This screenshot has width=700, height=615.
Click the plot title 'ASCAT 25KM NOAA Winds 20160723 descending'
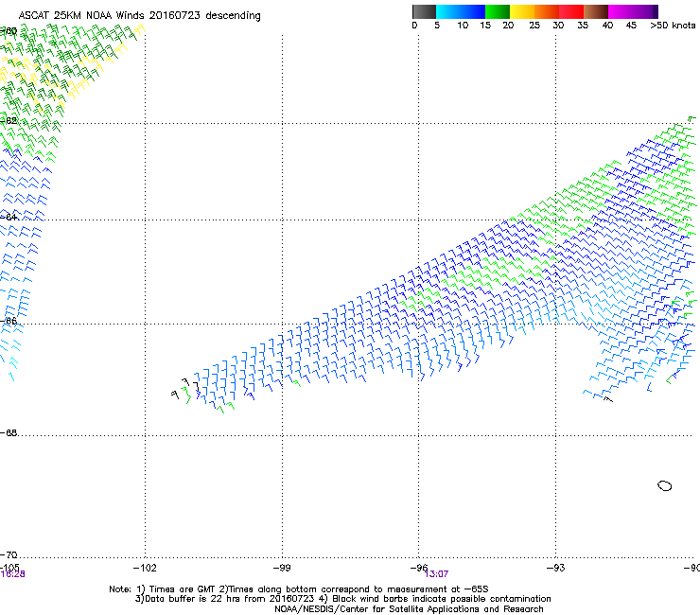[139, 16]
